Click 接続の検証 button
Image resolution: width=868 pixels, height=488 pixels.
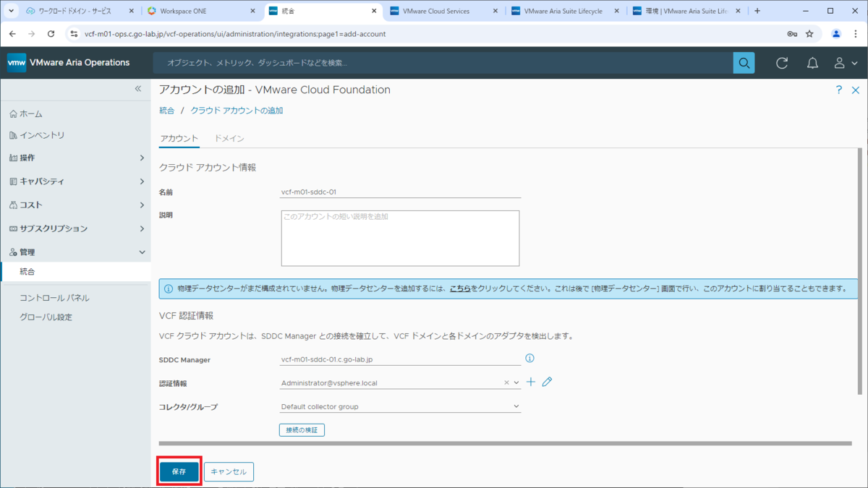[302, 430]
